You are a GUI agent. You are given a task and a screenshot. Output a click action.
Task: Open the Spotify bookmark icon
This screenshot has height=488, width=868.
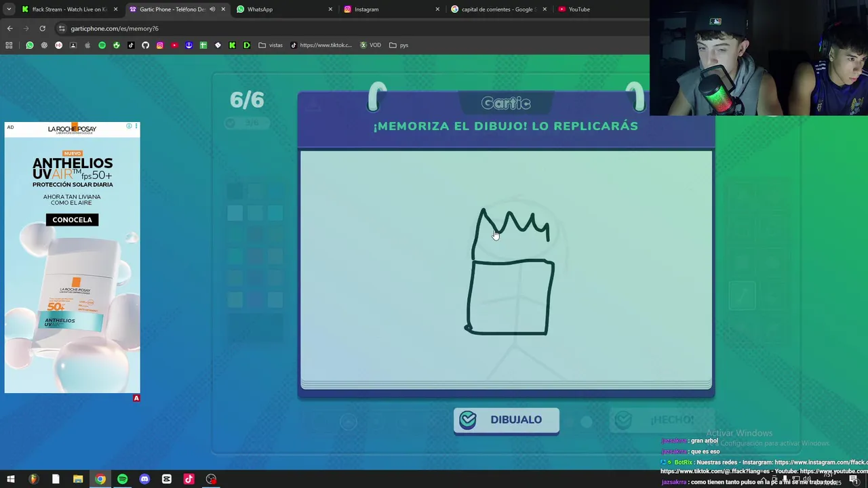(102, 45)
